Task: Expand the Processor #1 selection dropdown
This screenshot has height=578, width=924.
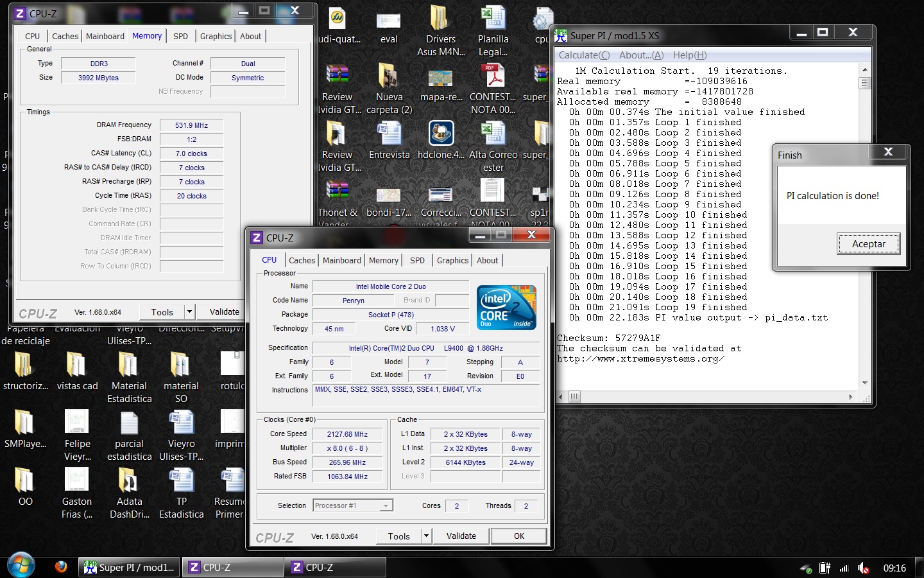Action: (386, 505)
